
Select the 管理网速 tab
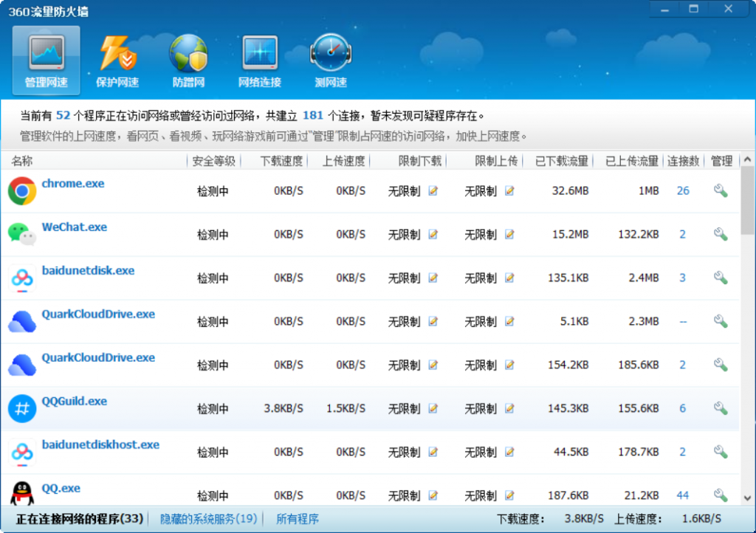pyautogui.click(x=46, y=59)
